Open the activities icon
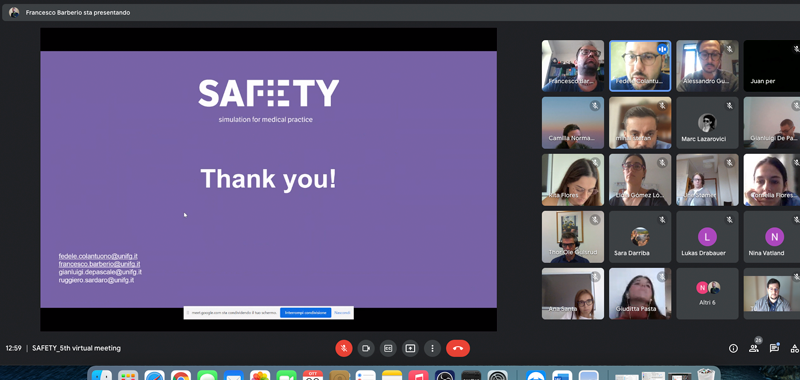800x380 pixels. (794, 348)
